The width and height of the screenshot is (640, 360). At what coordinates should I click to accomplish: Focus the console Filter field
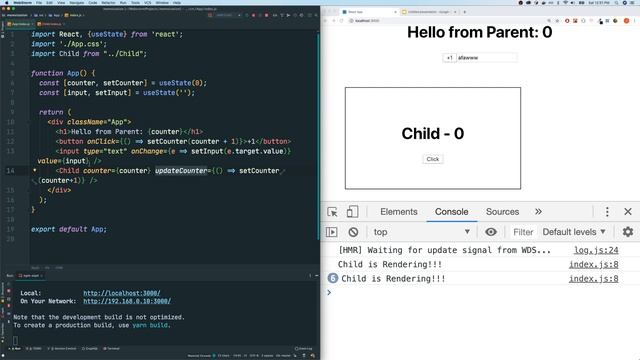click(523, 232)
